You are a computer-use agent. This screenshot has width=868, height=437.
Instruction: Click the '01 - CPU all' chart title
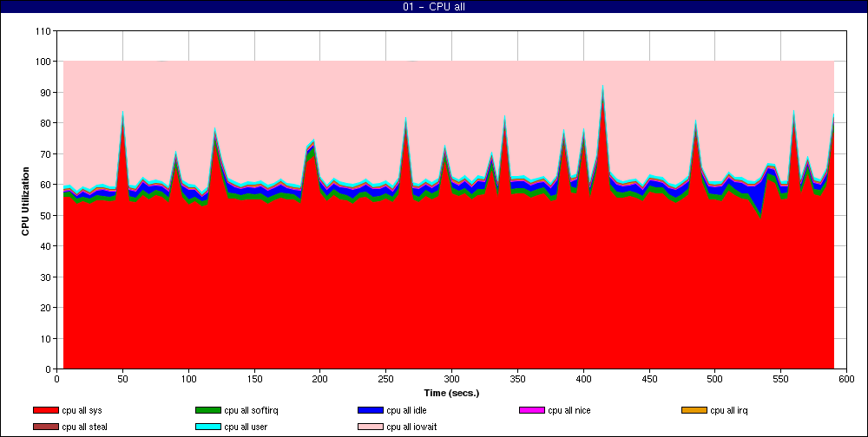click(x=434, y=7)
